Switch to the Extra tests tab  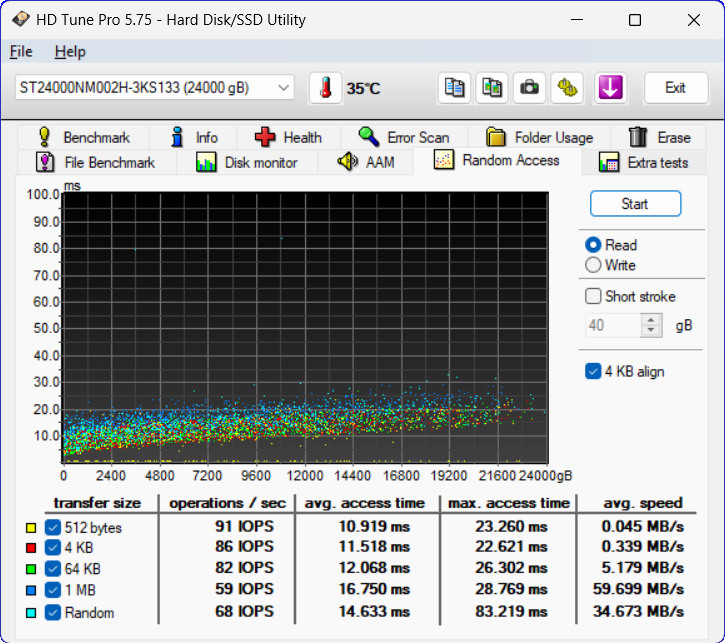pos(644,162)
